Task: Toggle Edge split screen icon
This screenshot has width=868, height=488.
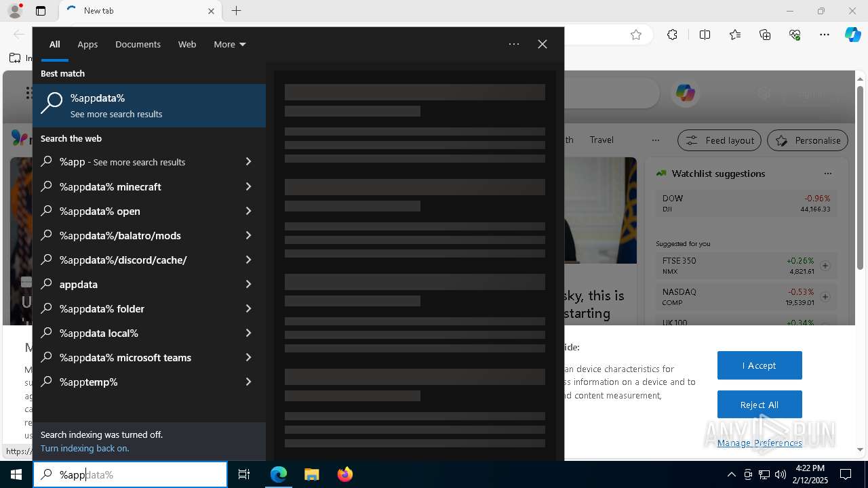Action: [705, 35]
